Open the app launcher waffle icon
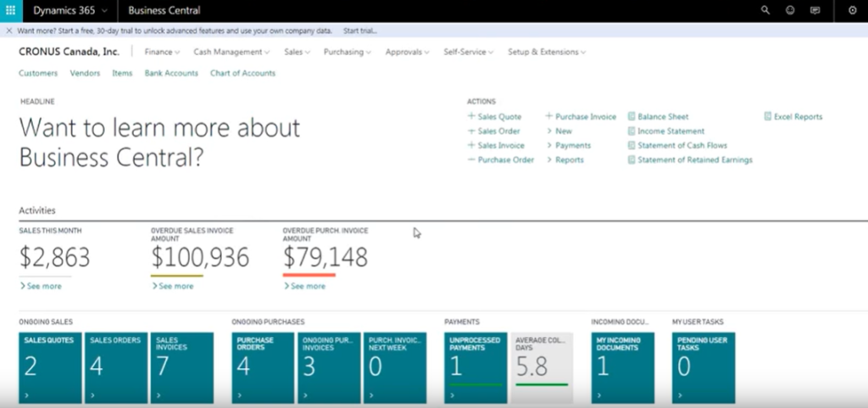Image resolution: width=868 pixels, height=408 pixels. click(x=10, y=10)
